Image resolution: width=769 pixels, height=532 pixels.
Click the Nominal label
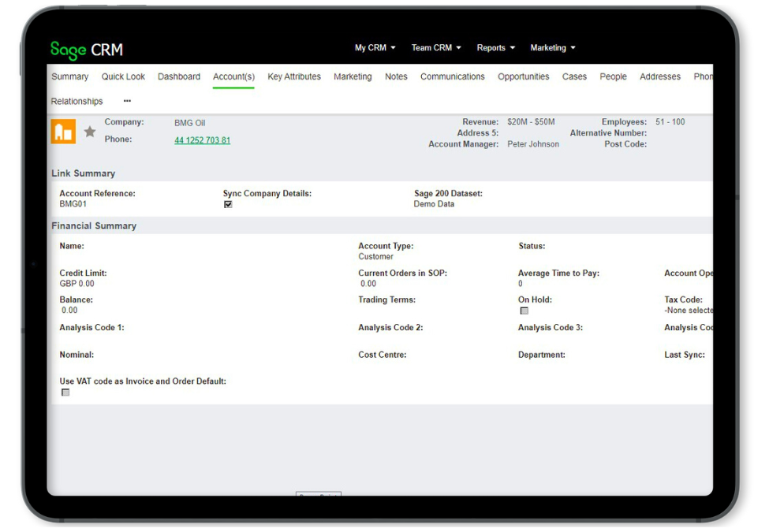tap(77, 355)
